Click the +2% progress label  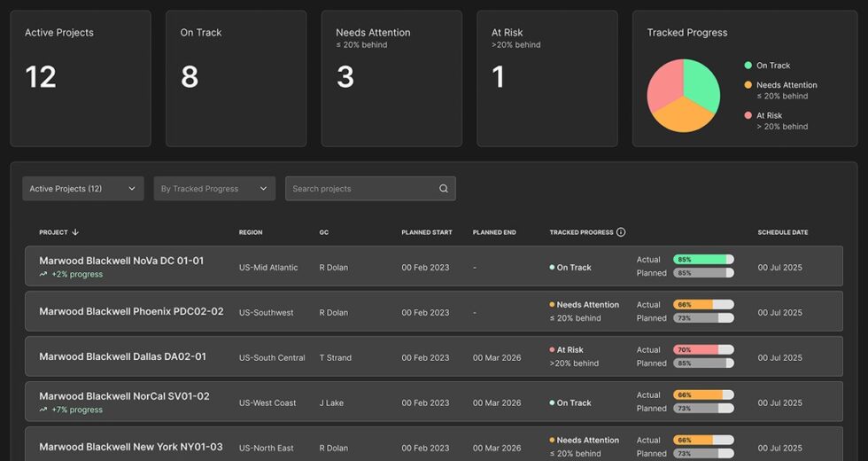click(x=77, y=274)
